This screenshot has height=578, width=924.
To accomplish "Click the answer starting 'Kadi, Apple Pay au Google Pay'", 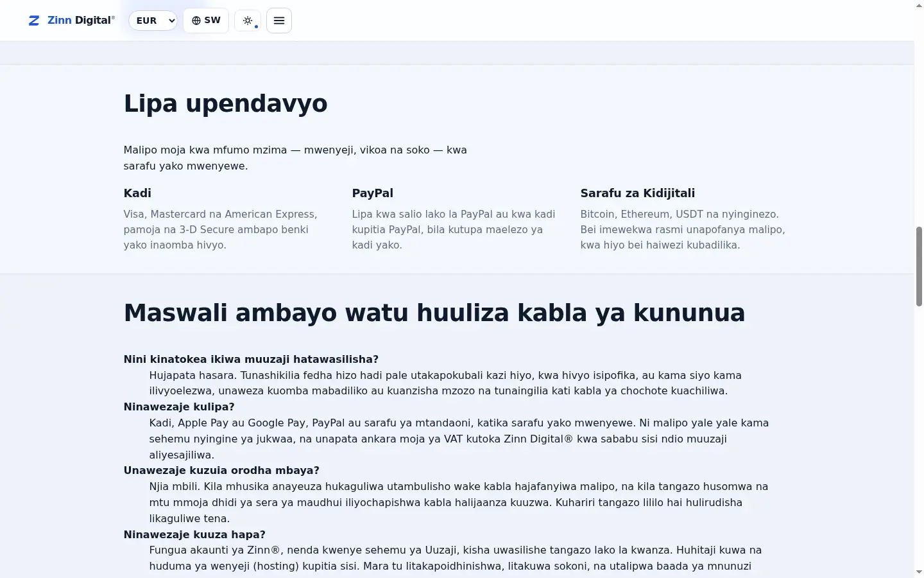I will [x=459, y=439].
